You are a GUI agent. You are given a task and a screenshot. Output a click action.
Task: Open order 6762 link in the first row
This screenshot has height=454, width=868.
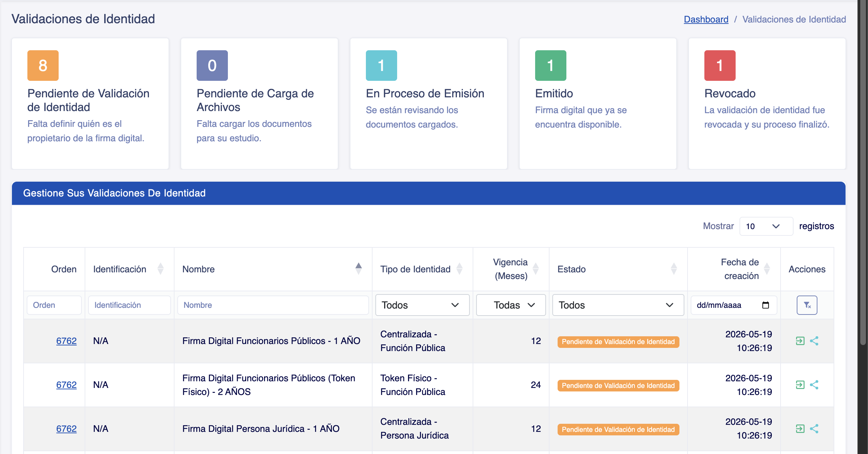click(66, 341)
